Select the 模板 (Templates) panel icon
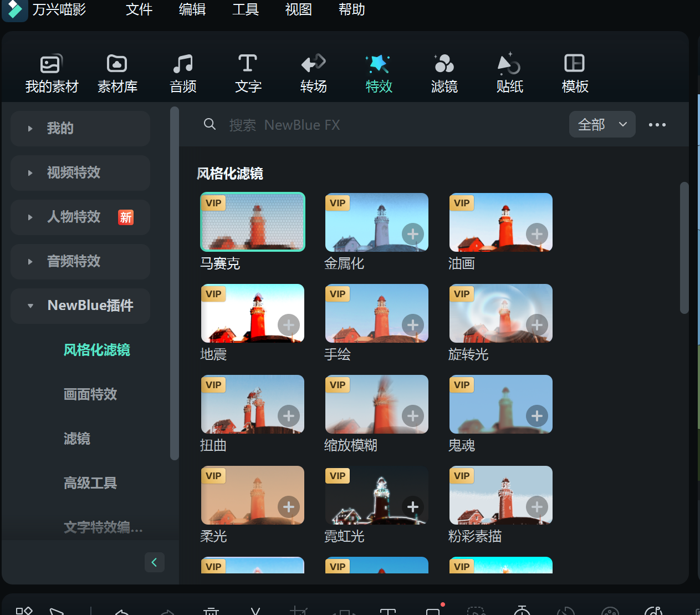700x615 pixels. [574, 72]
